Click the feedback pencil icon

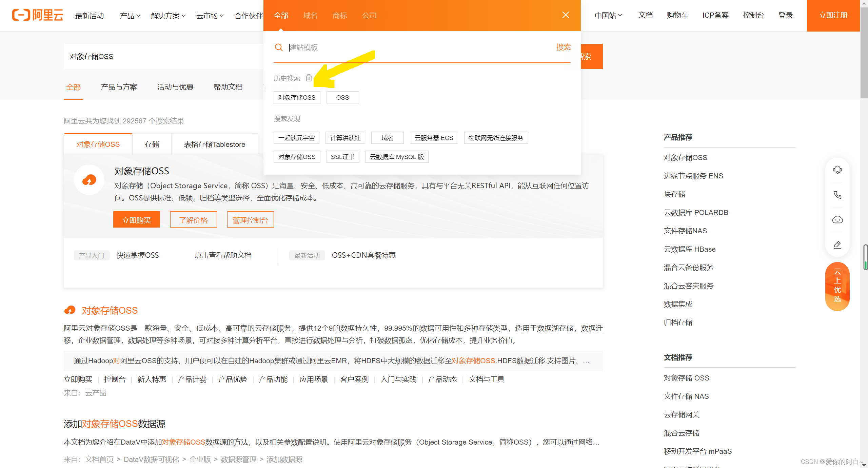tap(837, 245)
